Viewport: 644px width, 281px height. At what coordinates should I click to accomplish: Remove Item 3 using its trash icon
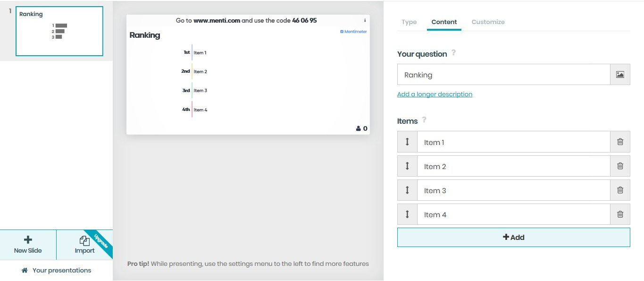(620, 190)
